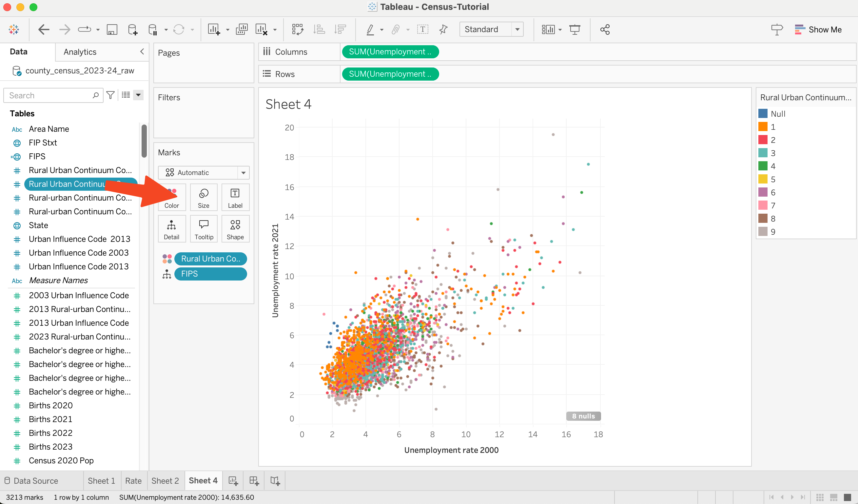Click the Share workbook icon
Image resolution: width=858 pixels, height=504 pixels.
pos(605,29)
